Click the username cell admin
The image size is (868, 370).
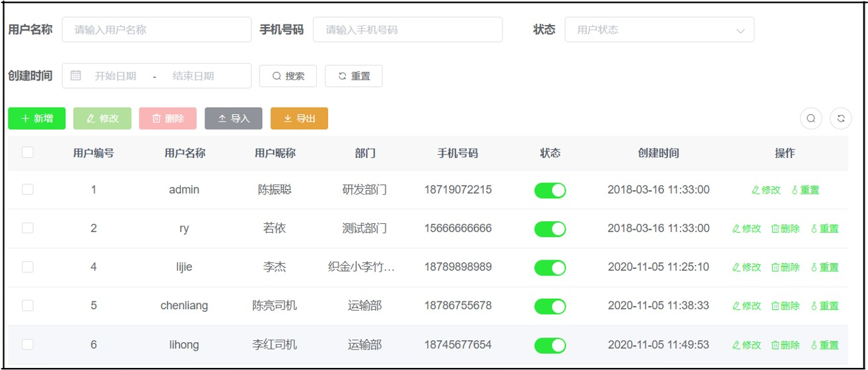184,190
